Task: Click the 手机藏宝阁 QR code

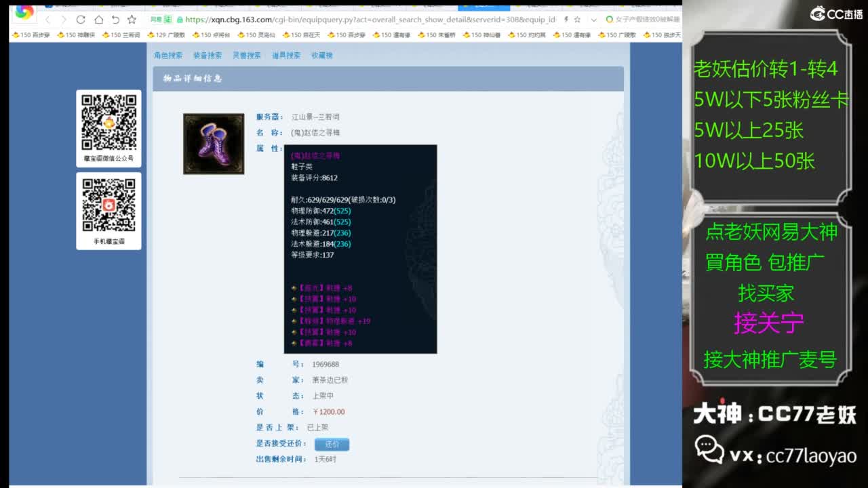Action: (108, 205)
